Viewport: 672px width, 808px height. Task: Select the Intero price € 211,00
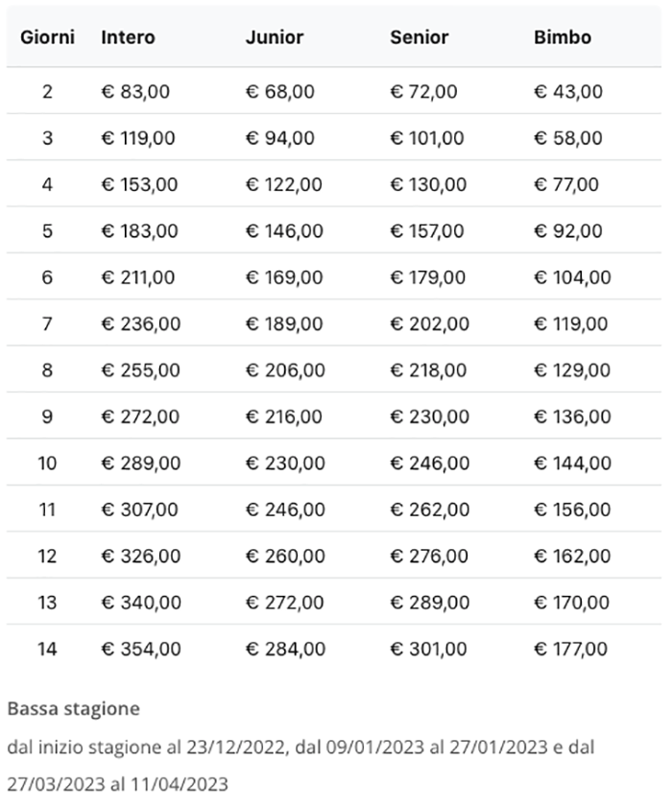tap(138, 277)
